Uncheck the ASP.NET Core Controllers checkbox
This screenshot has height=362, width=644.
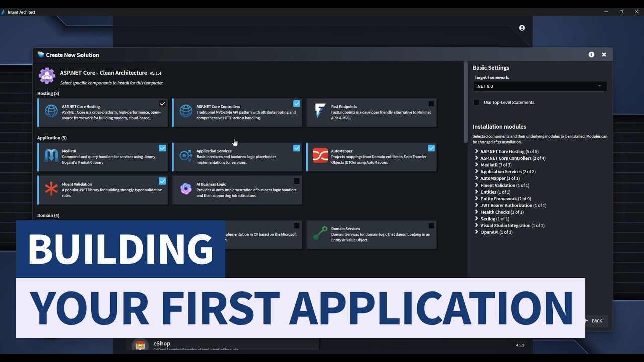[x=297, y=104]
